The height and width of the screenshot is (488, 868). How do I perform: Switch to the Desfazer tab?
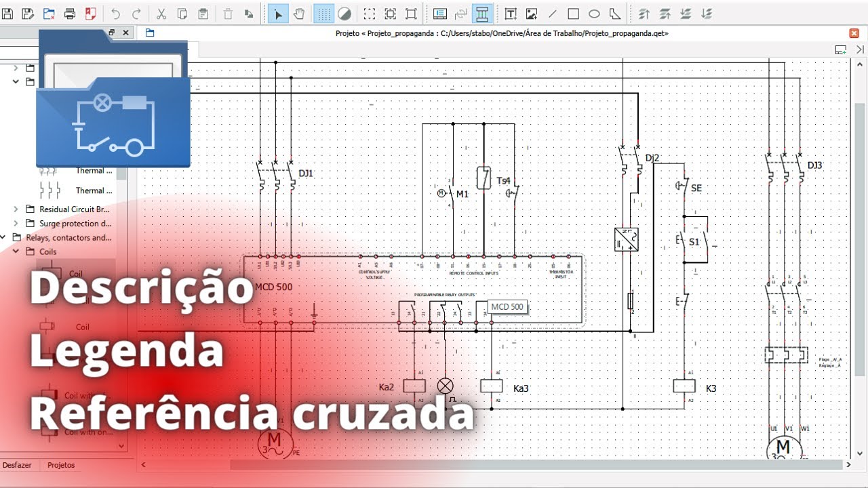tap(16, 465)
